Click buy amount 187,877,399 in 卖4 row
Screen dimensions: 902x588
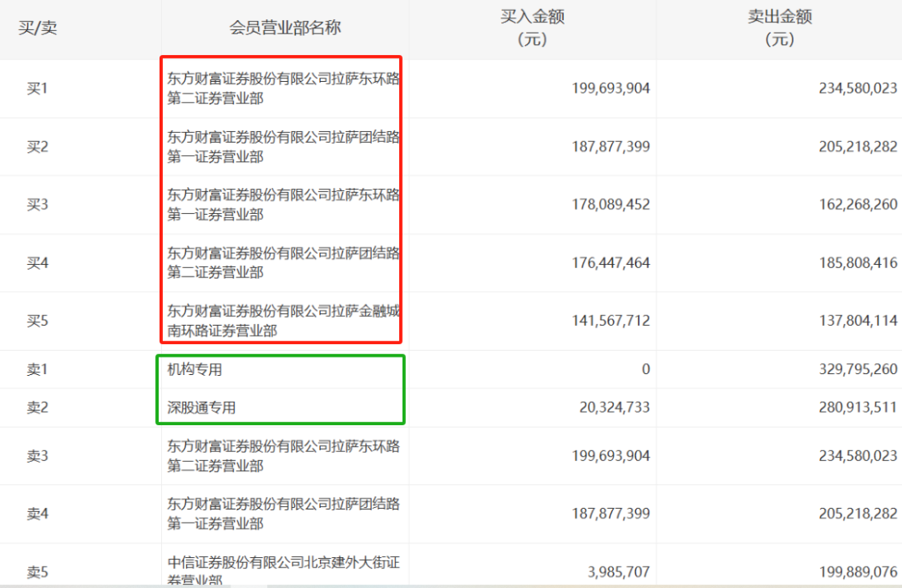point(611,513)
